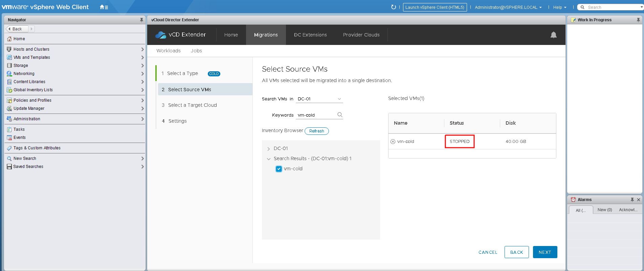Click the NEXT wizard button

click(x=545, y=252)
